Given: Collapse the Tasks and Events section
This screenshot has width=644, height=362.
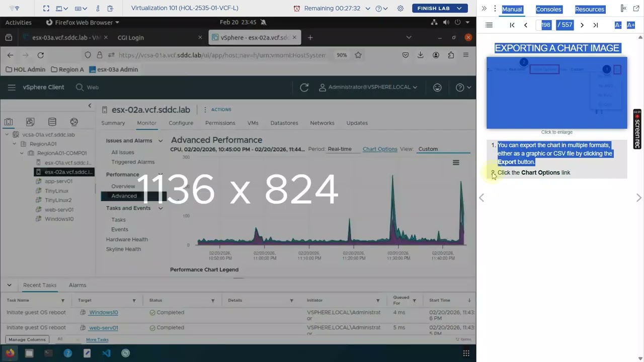Looking at the screenshot, I should coord(160,208).
